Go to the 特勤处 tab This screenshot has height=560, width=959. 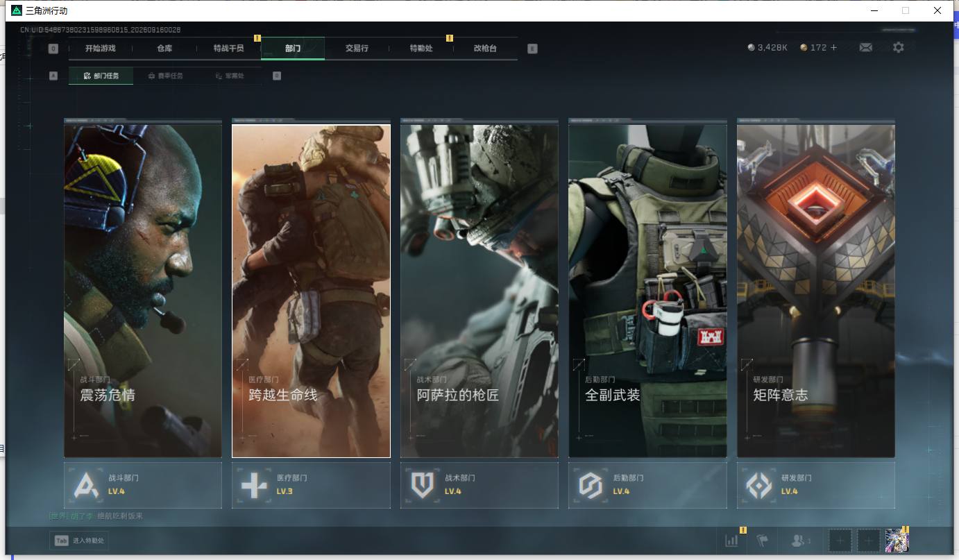tap(421, 49)
